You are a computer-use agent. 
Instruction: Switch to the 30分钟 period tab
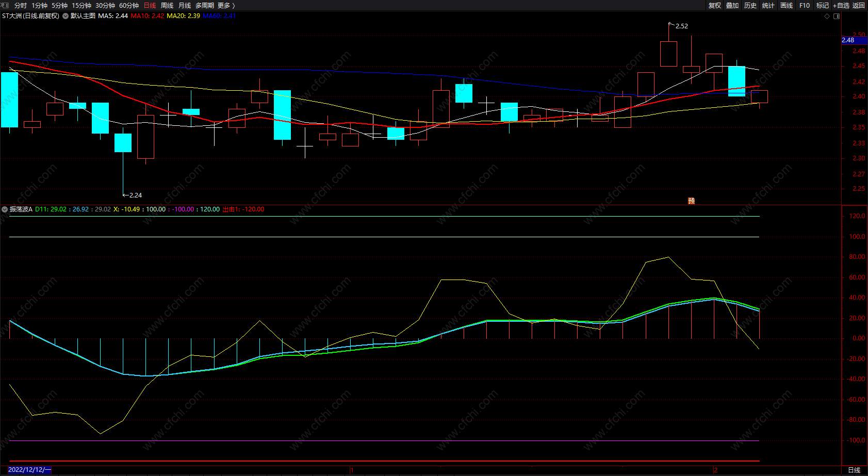pos(105,5)
